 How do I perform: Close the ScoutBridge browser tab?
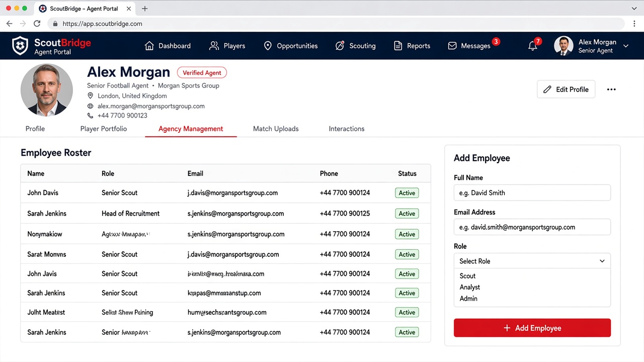[x=129, y=9]
